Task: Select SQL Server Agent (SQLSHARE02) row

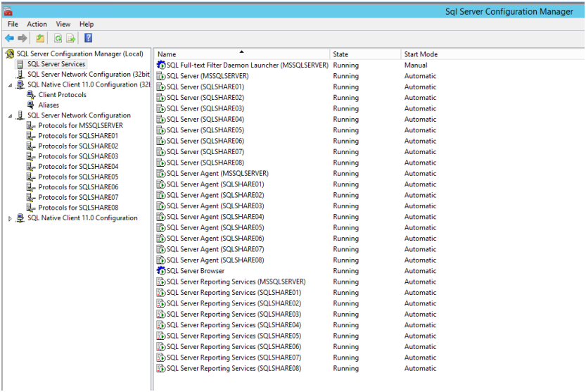Action: tap(296, 195)
